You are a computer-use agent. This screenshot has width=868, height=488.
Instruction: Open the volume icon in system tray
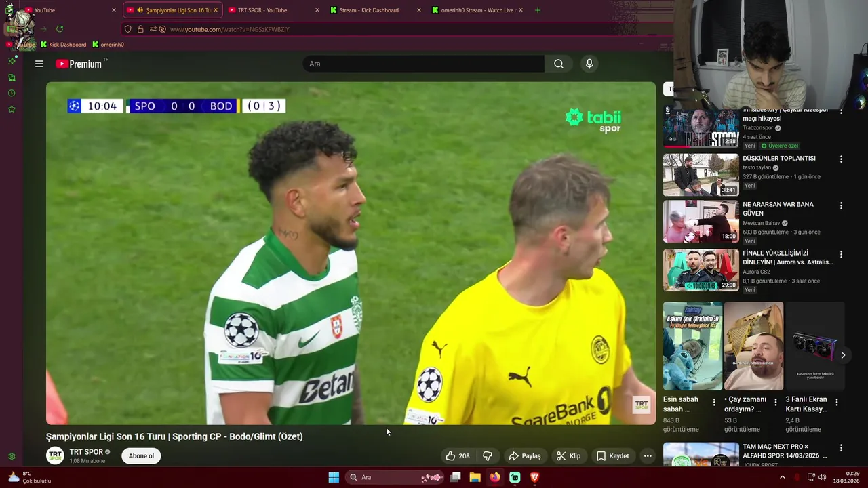click(823, 477)
